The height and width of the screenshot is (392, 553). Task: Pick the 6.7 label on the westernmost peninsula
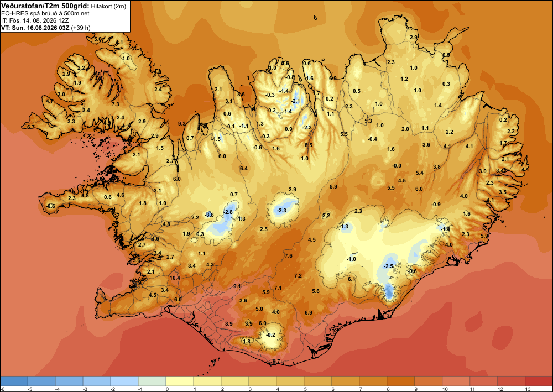click(30, 127)
